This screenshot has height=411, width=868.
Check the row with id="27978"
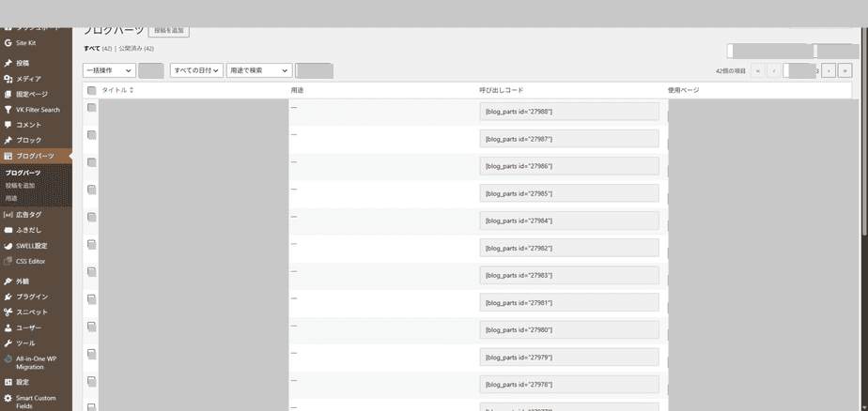92,381
